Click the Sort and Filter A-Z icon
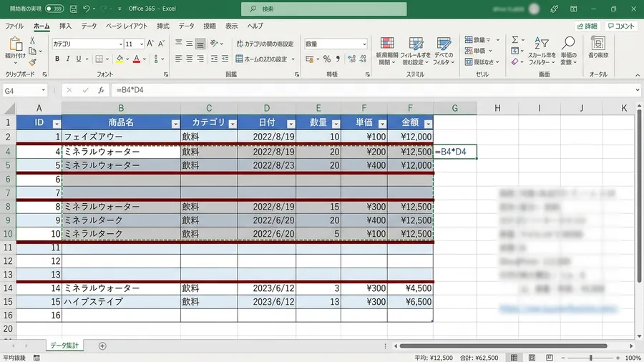This screenshot has width=644, height=362. point(542,43)
